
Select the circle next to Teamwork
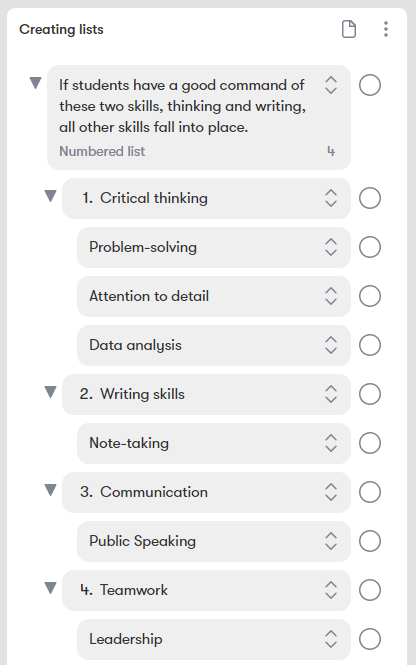(x=370, y=590)
